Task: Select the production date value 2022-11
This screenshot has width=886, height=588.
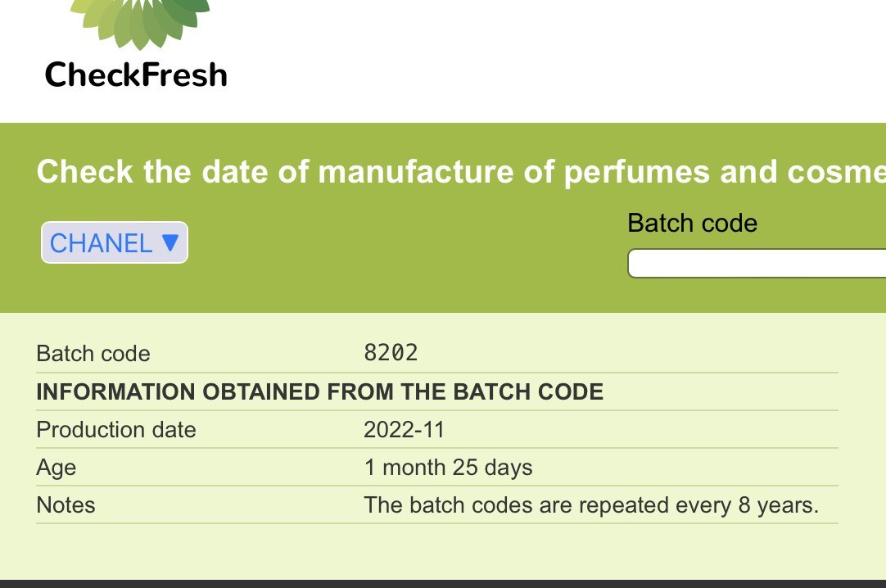Action: tap(404, 429)
